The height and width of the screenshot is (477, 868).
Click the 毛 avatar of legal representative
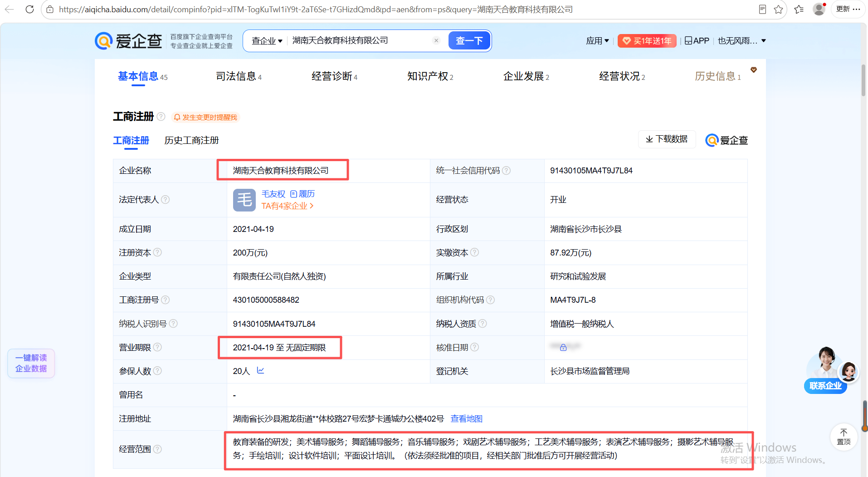pyautogui.click(x=244, y=200)
